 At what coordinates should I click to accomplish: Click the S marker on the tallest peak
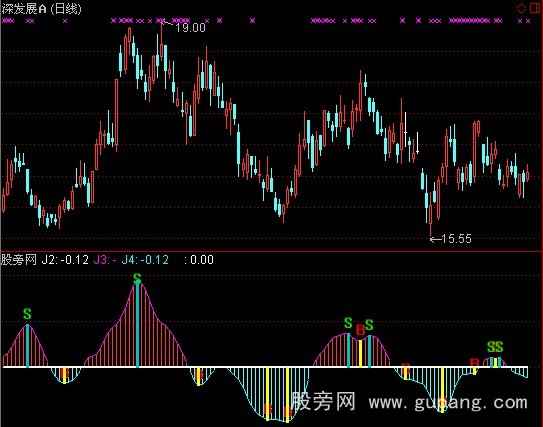coord(137,278)
